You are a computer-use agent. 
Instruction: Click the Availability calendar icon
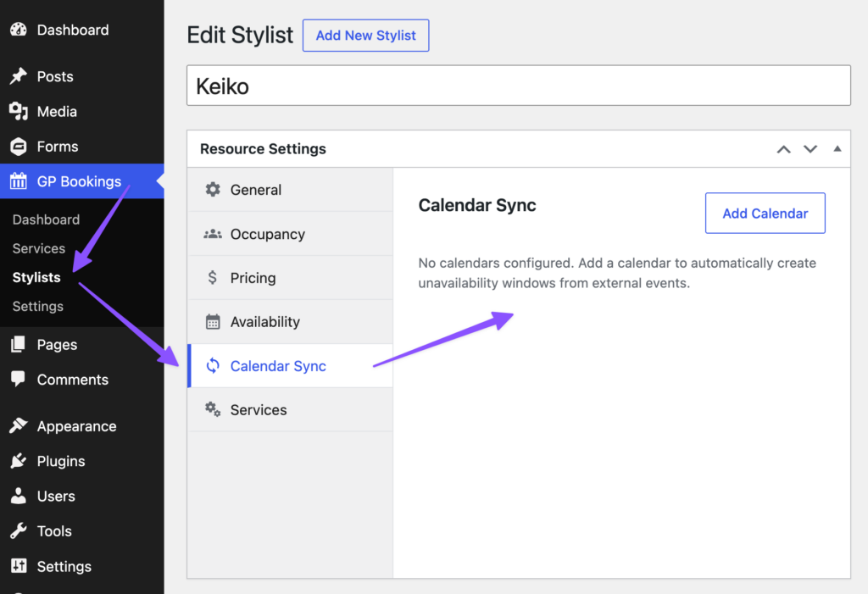(213, 322)
